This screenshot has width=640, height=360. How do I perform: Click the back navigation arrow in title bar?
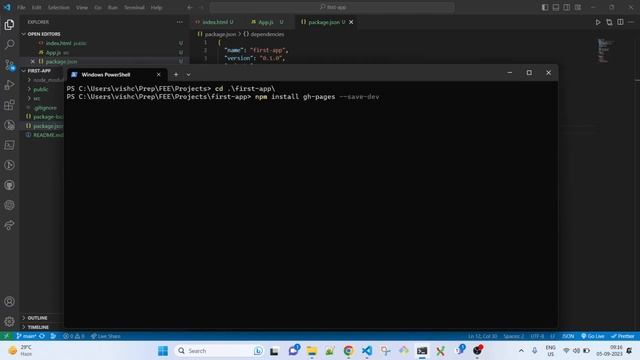click(x=190, y=7)
